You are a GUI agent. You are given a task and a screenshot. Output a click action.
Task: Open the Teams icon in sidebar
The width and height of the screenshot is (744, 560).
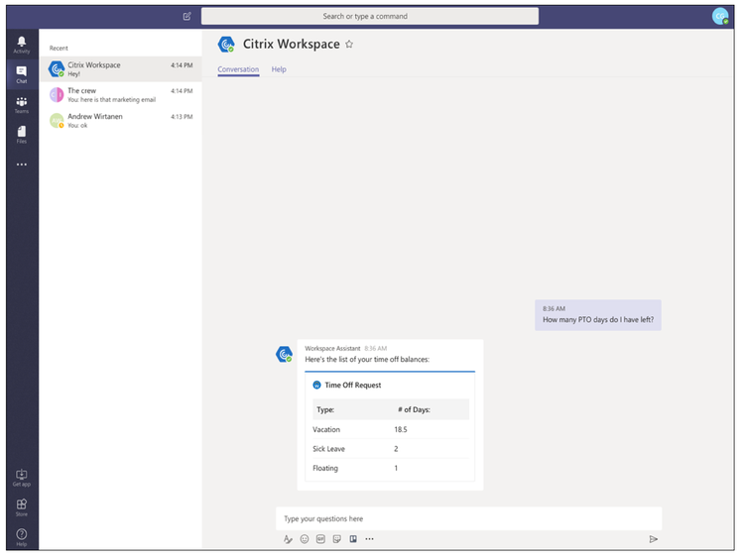click(x=22, y=104)
